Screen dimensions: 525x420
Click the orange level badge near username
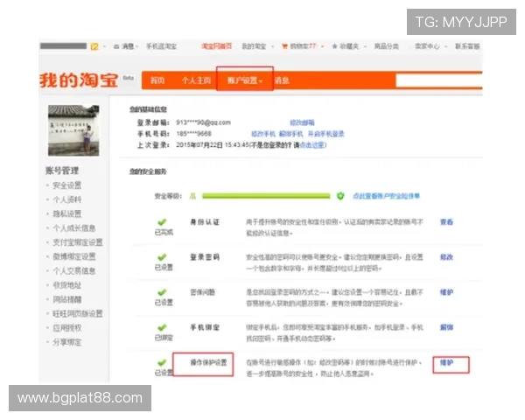click(94, 46)
